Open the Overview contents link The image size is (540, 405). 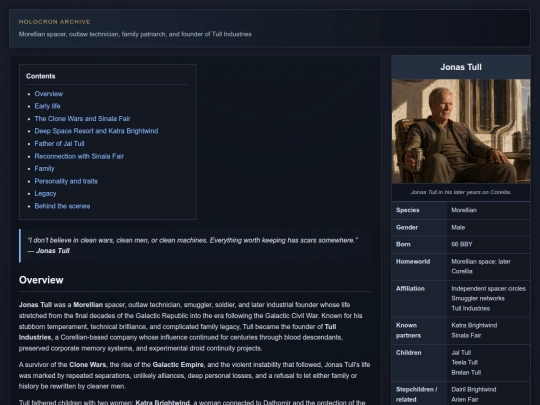click(x=49, y=94)
